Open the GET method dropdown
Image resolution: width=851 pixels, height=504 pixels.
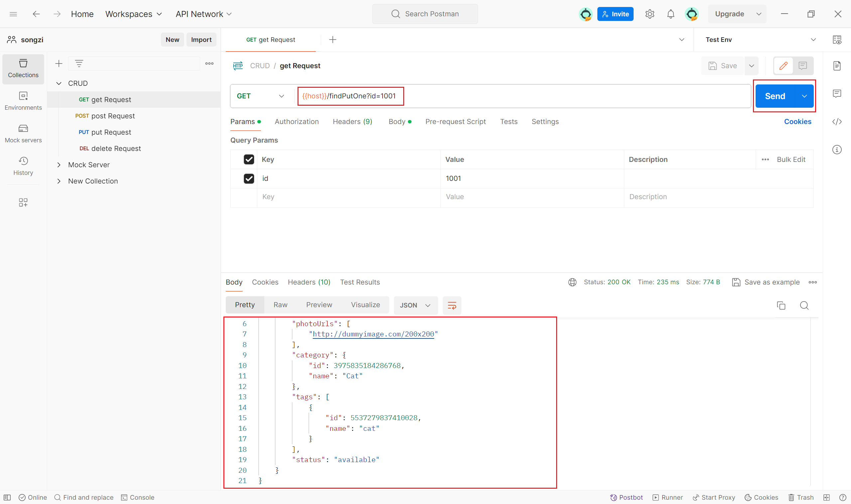[261, 96]
